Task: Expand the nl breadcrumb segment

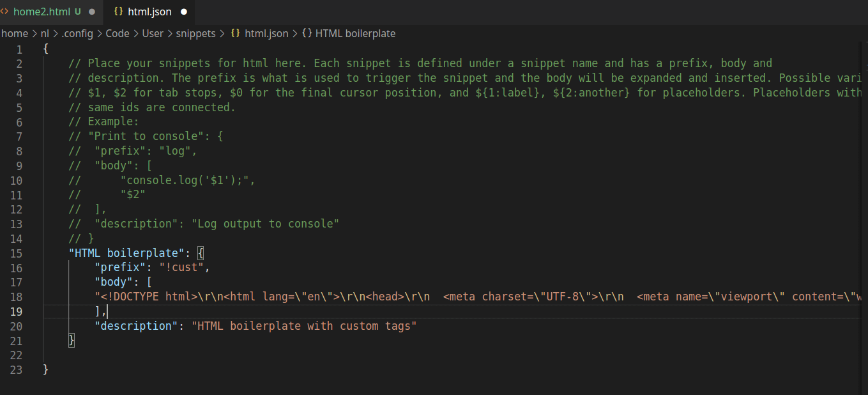Action: (45, 33)
